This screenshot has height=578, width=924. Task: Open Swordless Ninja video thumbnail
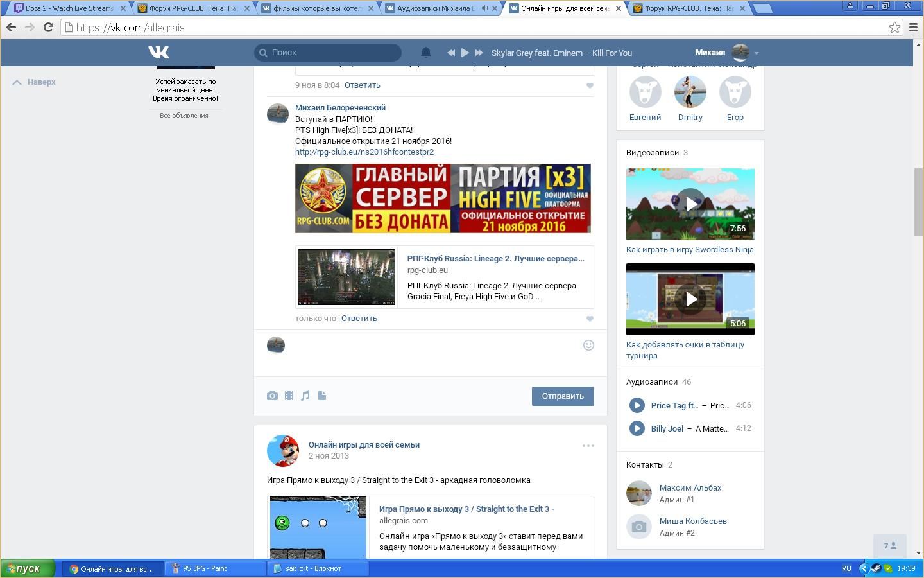click(690, 204)
